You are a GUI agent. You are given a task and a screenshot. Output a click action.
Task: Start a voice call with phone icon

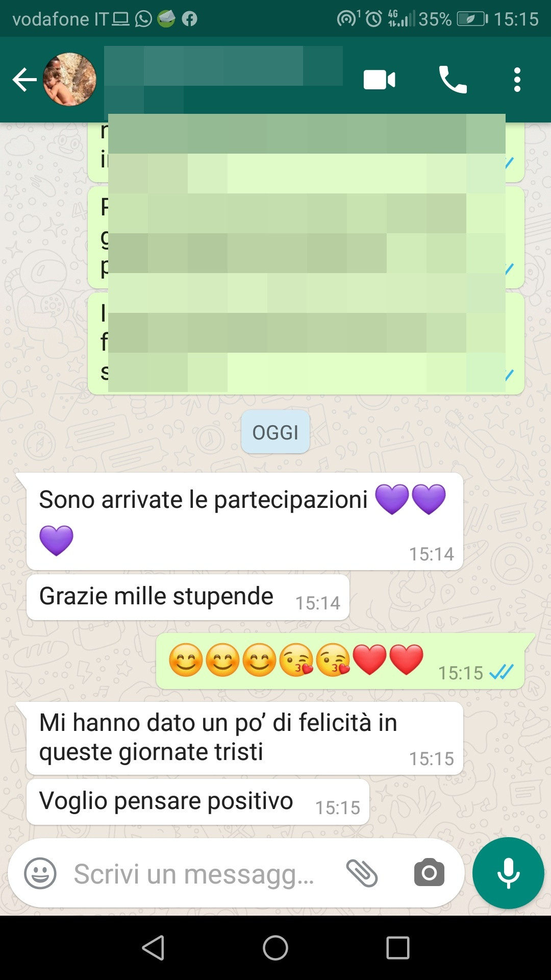453,80
